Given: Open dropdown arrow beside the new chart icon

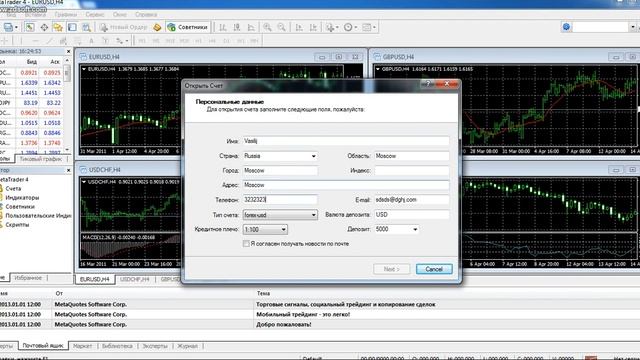Looking at the screenshot, I should [x=16, y=27].
